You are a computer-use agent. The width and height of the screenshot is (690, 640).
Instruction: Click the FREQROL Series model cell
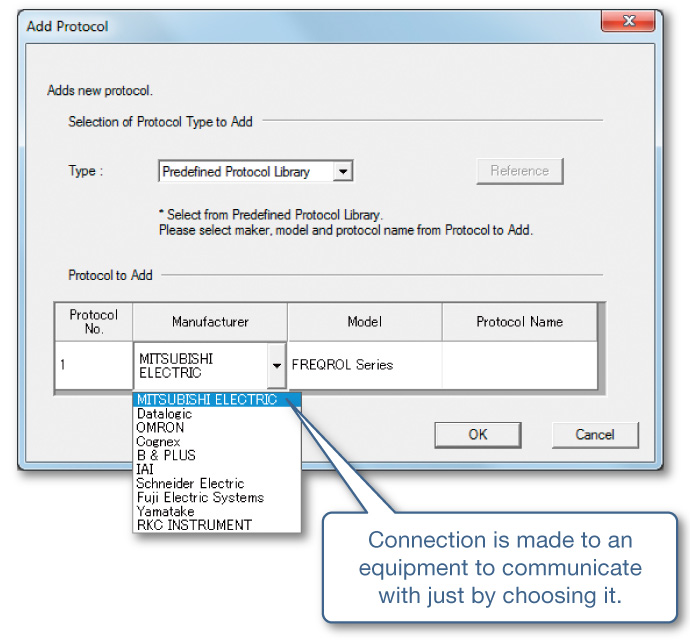(365, 365)
